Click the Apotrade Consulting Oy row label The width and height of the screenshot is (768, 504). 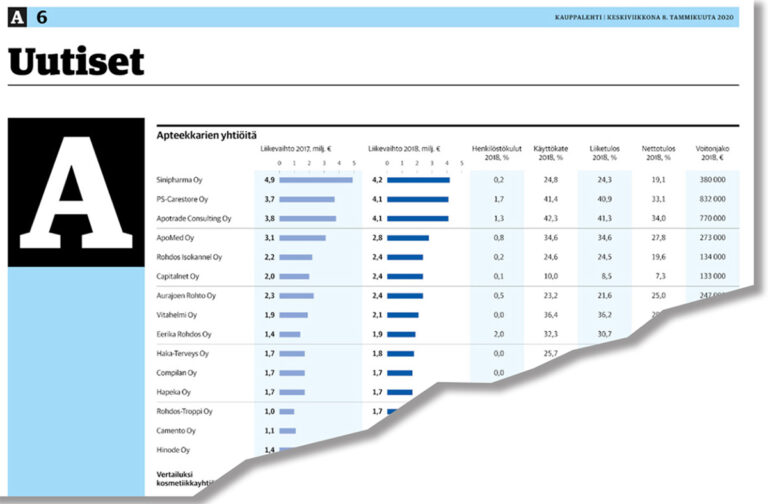coord(194,218)
